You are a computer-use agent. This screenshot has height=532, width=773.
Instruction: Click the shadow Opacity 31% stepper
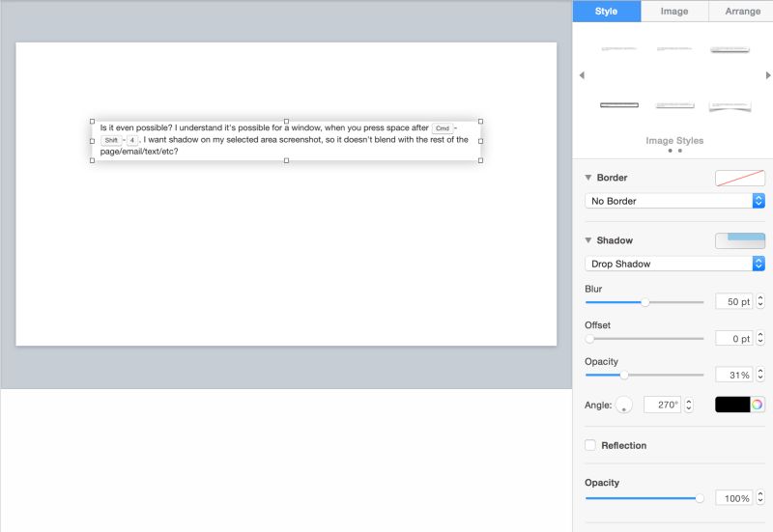(760, 375)
